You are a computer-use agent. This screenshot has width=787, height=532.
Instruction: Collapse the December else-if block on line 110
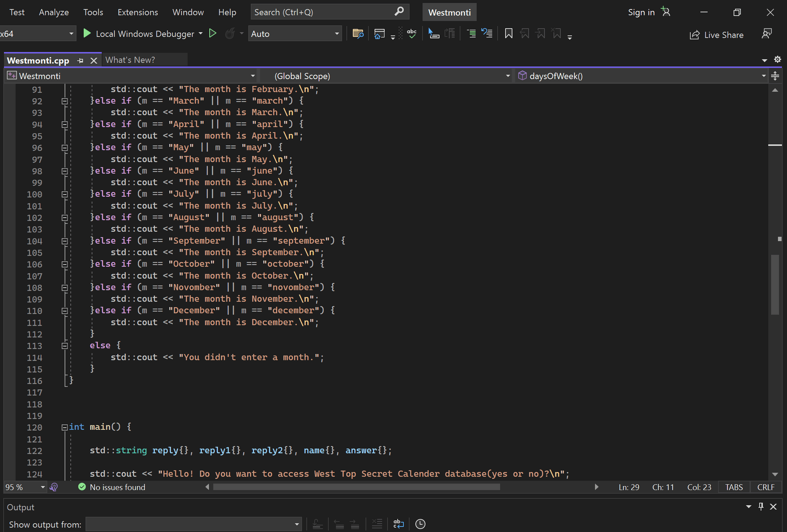(x=65, y=311)
